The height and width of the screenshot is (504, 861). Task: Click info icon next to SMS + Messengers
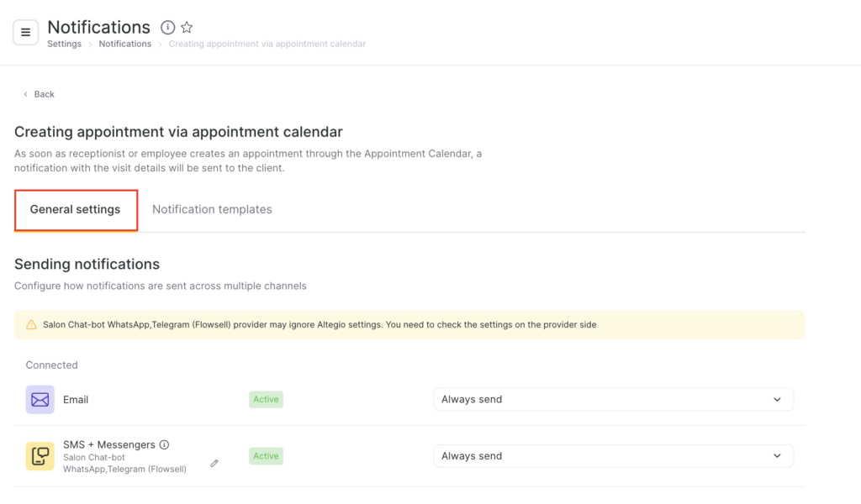165,444
